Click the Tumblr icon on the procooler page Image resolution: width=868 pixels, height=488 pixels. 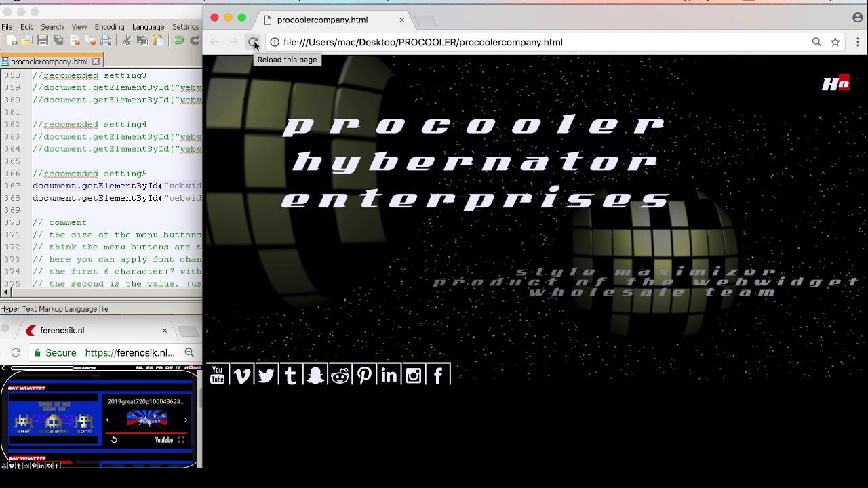click(291, 375)
